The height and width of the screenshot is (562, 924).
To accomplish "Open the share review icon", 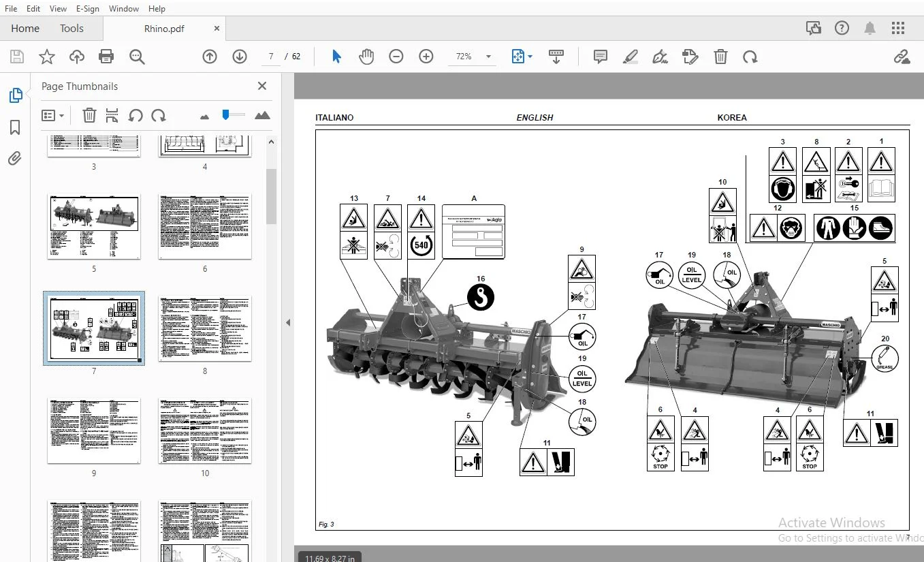I will click(x=814, y=28).
